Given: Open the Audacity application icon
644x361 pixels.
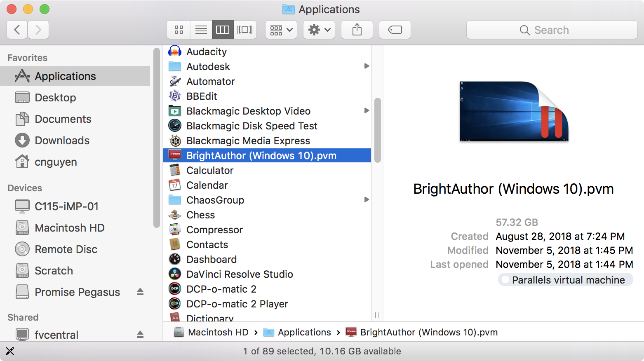Looking at the screenshot, I should tap(175, 51).
